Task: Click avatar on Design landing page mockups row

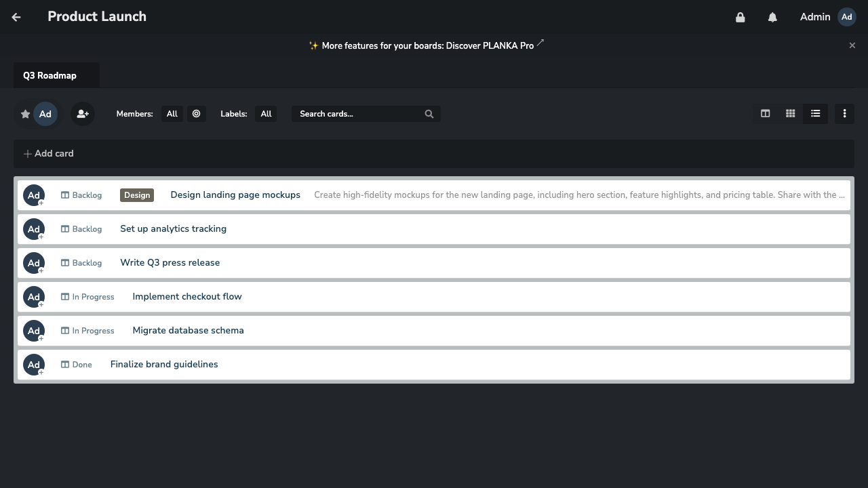Action: (x=34, y=195)
